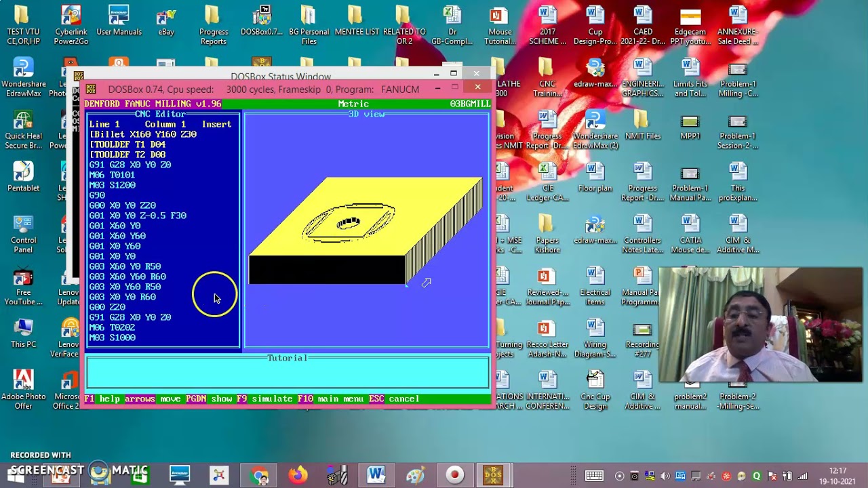The height and width of the screenshot is (488, 868).
Task: Click Chrome icon in the taskbar
Action: (x=259, y=475)
